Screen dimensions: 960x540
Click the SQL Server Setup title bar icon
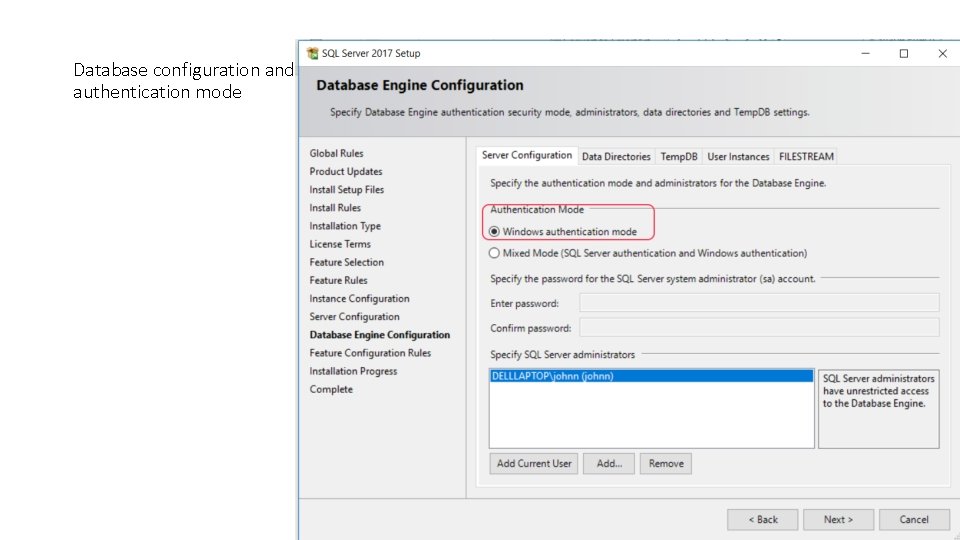tap(312, 53)
